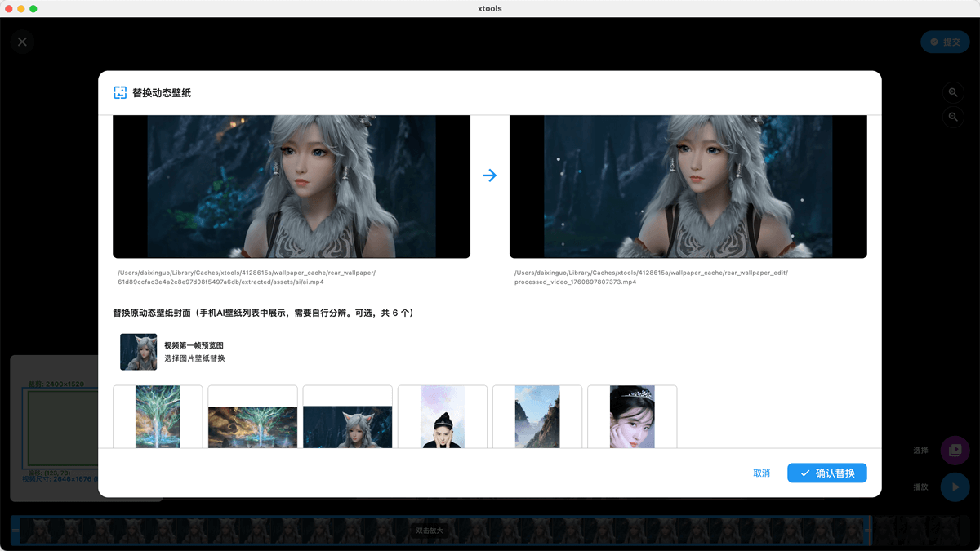Close the editor with the X icon

[22, 42]
